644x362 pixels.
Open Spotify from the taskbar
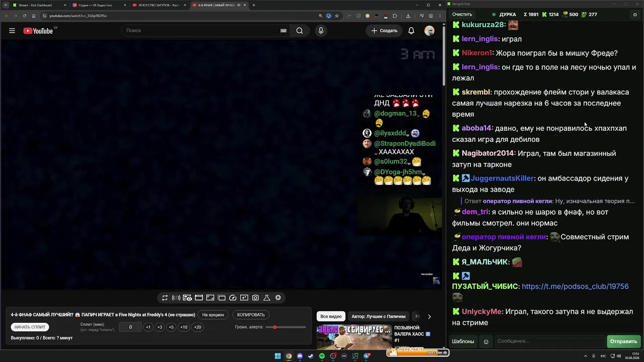[322, 356]
